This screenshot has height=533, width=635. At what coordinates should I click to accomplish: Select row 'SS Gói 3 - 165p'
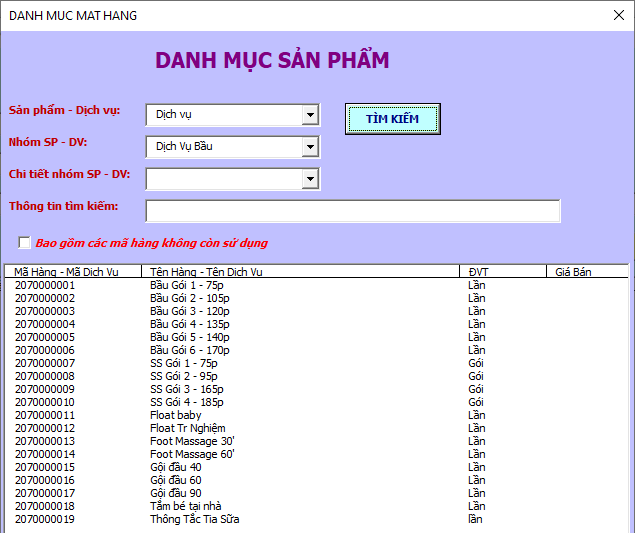point(316,389)
